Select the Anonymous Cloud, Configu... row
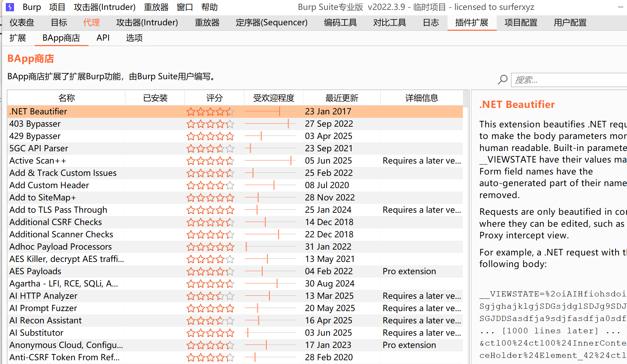This screenshot has height=364, width=627. 235,345
